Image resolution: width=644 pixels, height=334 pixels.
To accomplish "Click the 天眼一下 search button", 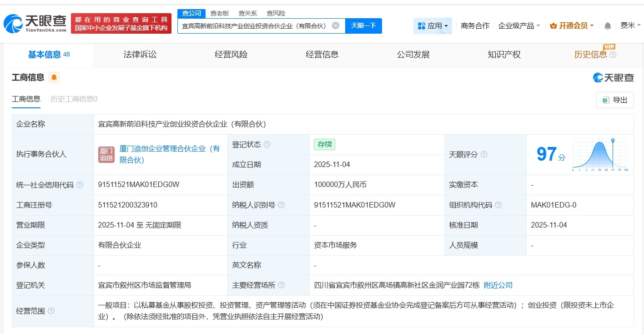I will (362, 26).
